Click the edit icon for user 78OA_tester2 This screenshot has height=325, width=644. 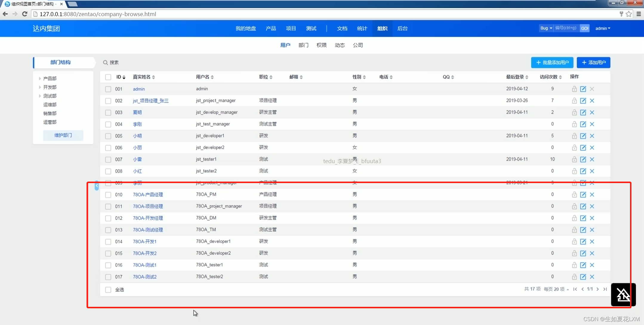click(x=583, y=277)
